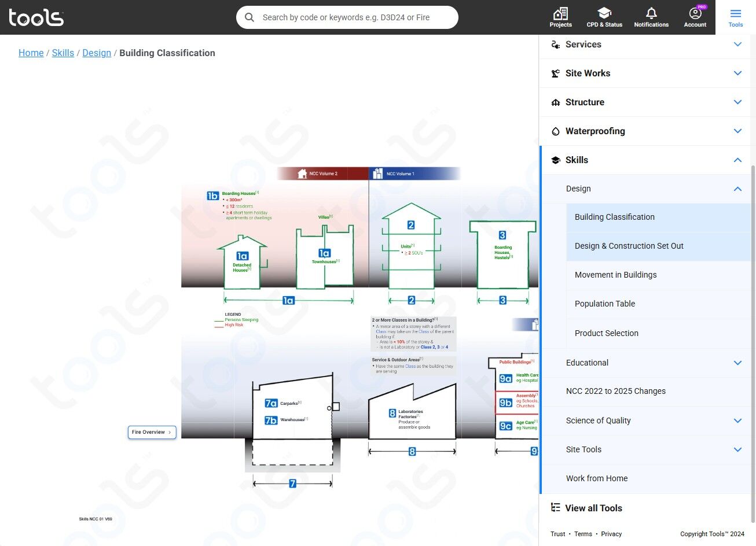756x546 pixels.
Task: Expand the Services section chevron
Action: [x=737, y=45]
